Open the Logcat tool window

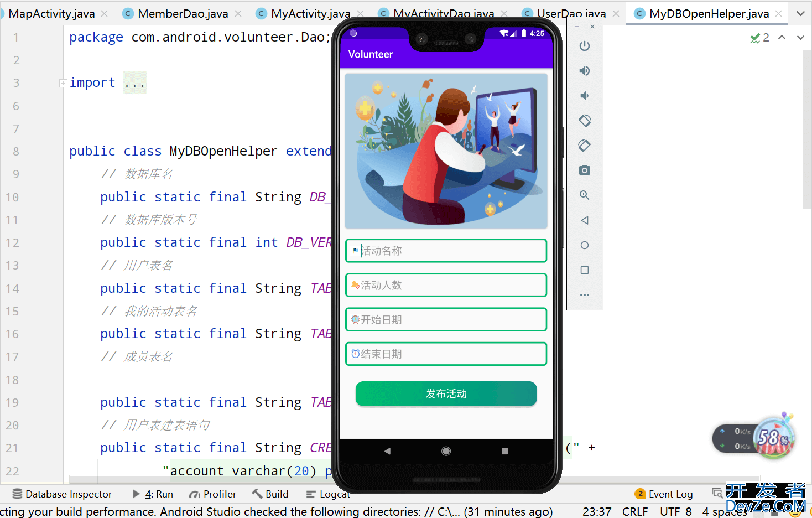click(328, 494)
